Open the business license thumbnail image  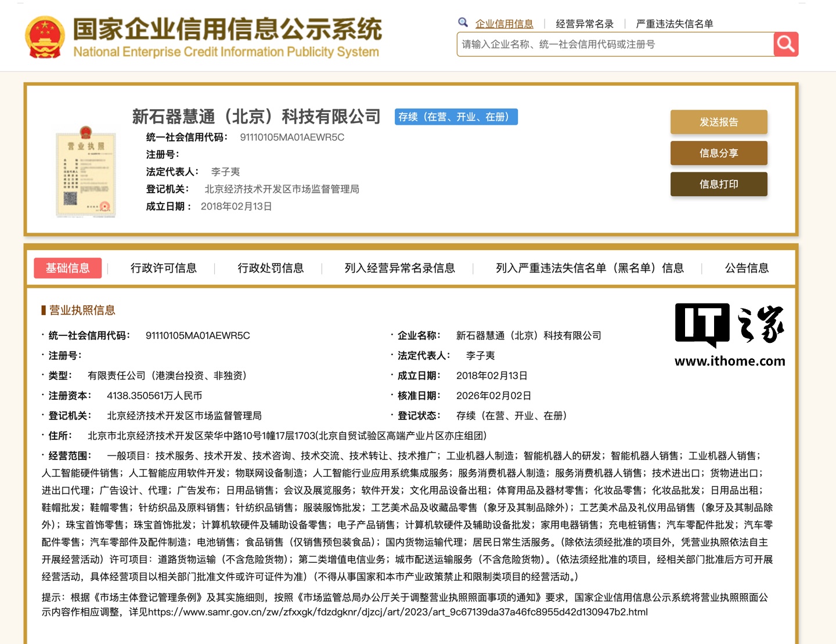(x=86, y=172)
